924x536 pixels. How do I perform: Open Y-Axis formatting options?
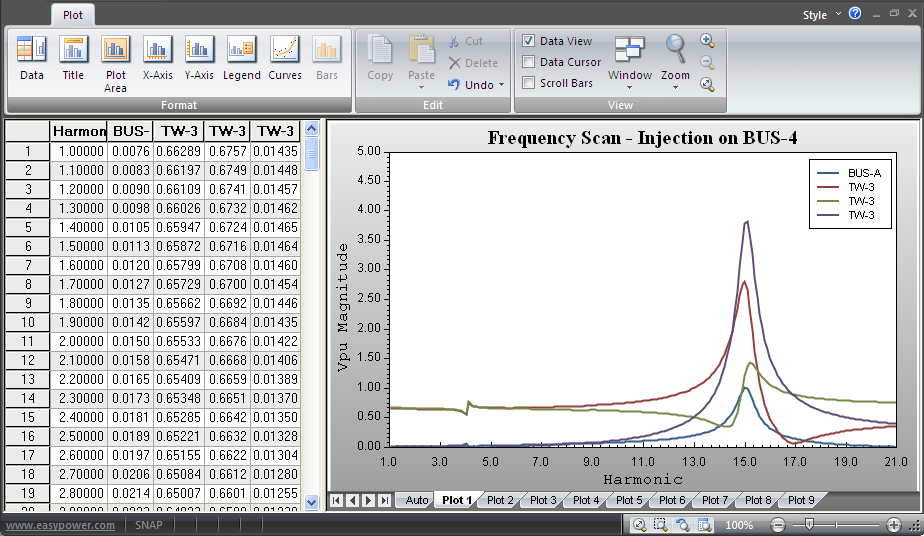coord(199,58)
